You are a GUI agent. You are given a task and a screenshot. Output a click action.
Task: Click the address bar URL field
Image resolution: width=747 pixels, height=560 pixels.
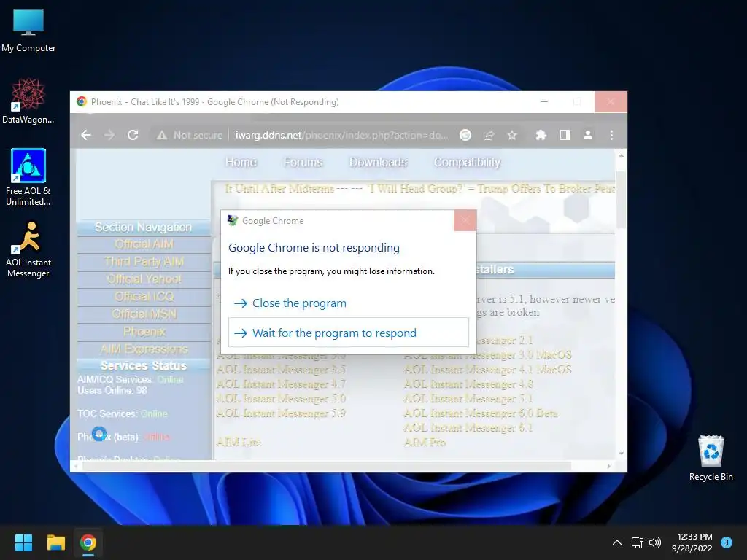tap(341, 135)
